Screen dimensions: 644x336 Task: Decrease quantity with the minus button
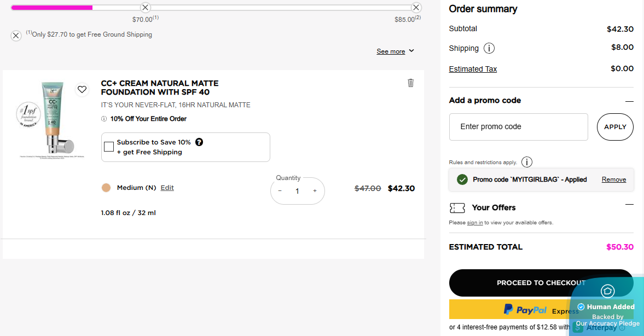(280, 191)
